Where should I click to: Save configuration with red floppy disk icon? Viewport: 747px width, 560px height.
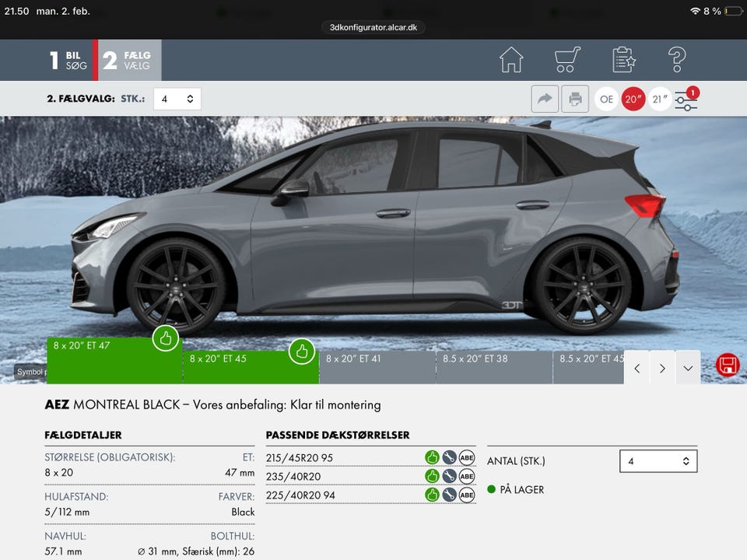coord(728,366)
